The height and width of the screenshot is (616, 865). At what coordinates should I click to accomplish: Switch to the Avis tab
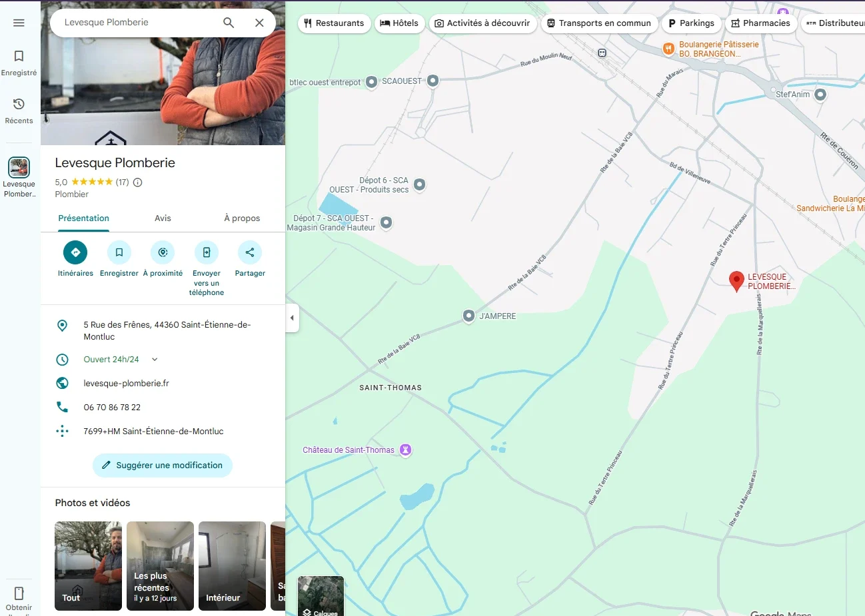click(163, 218)
